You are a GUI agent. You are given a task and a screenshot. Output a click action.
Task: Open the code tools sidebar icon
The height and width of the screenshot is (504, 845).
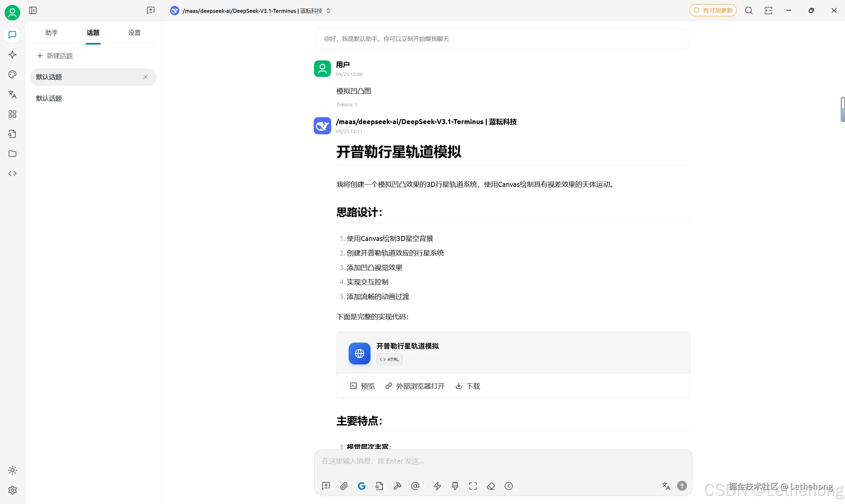click(12, 173)
